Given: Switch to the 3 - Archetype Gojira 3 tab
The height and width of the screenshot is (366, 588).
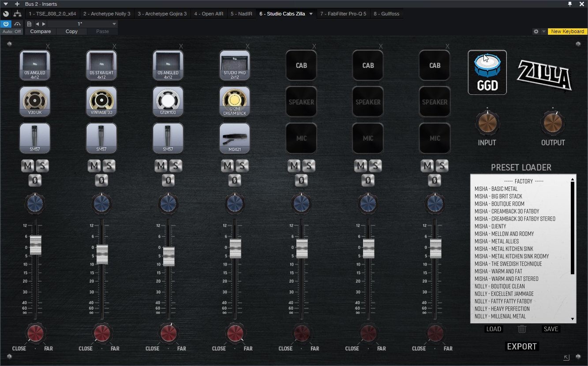Looking at the screenshot, I should point(162,14).
